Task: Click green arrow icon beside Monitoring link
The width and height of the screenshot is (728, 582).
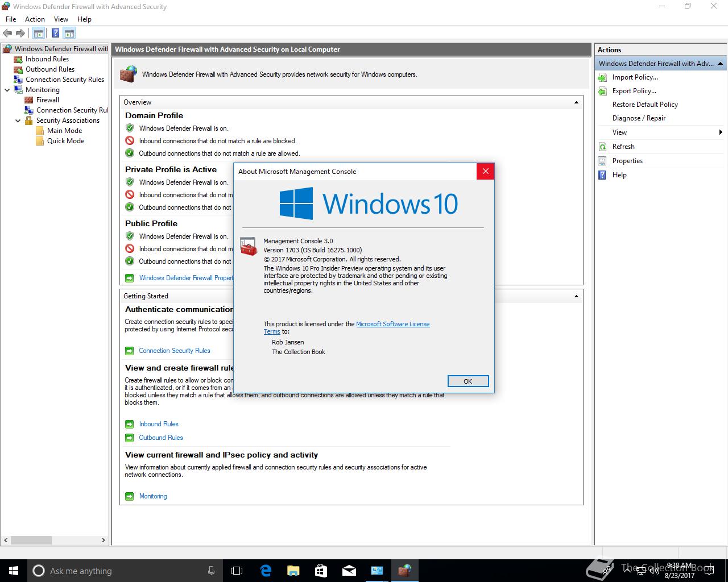Action: [x=129, y=496]
